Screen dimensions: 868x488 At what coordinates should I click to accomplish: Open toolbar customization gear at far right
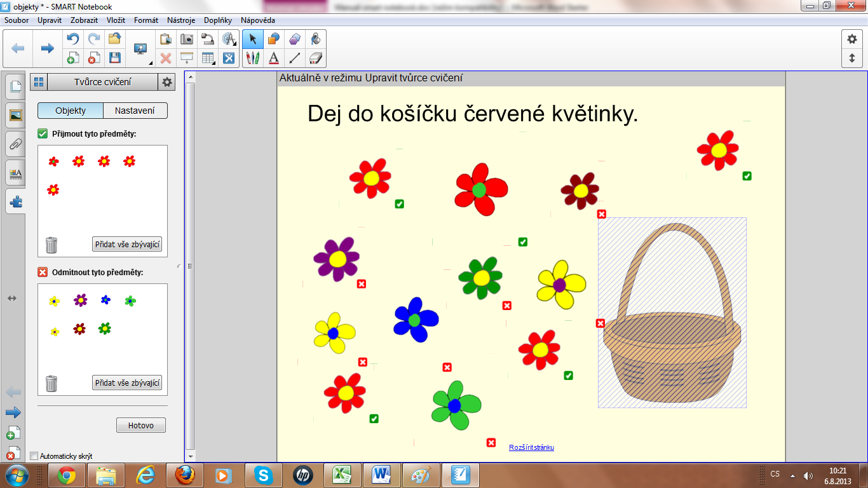[x=852, y=39]
